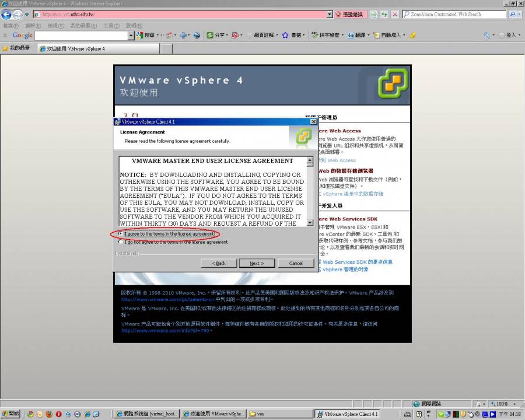Select 'I agree to the terms' radio button
This screenshot has height=420, width=525.
pos(121,234)
